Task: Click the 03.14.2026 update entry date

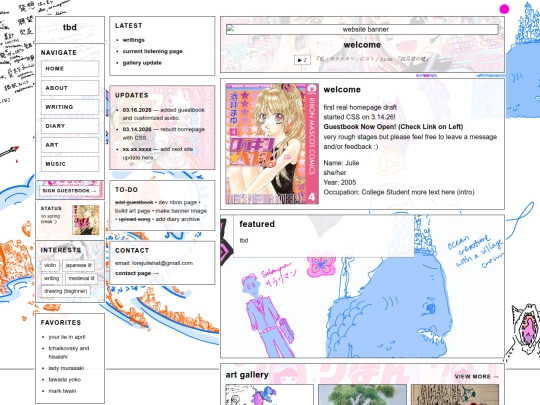Action: click(x=137, y=129)
